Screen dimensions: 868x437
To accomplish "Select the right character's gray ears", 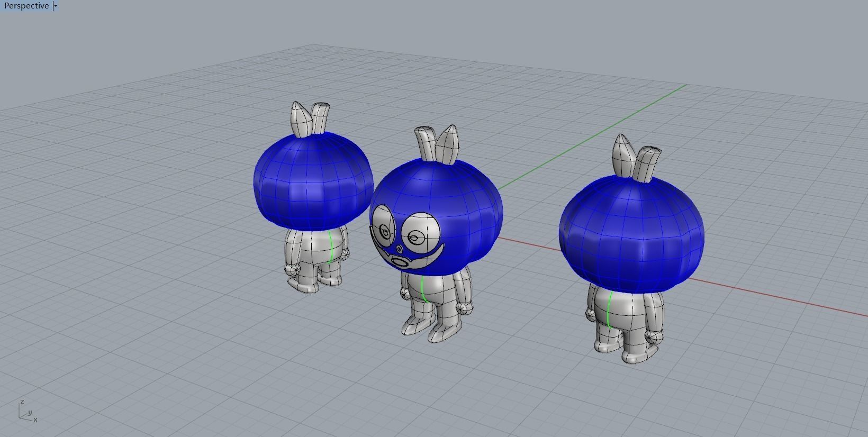I will click(636, 158).
